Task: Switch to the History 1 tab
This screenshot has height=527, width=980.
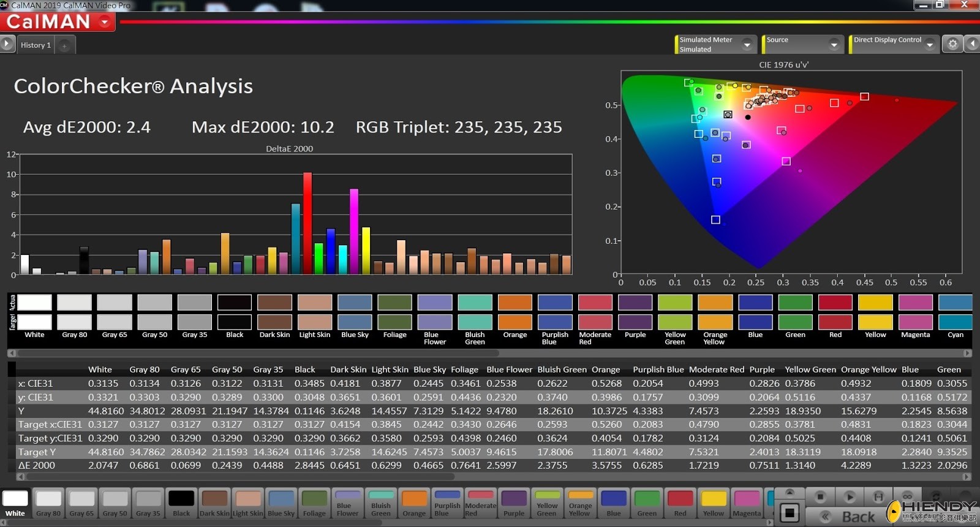Action: click(36, 45)
